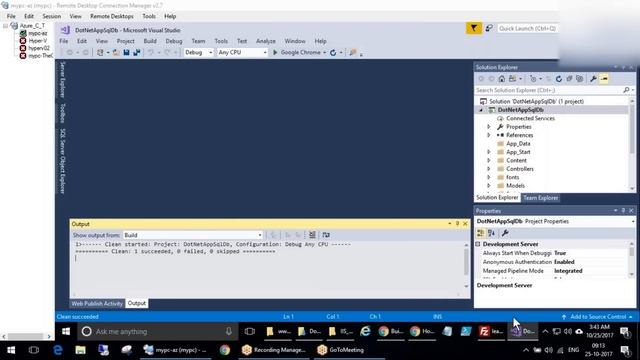Open the Server Explorer side tab
Screen dimensions: 640x360
pos(62,80)
